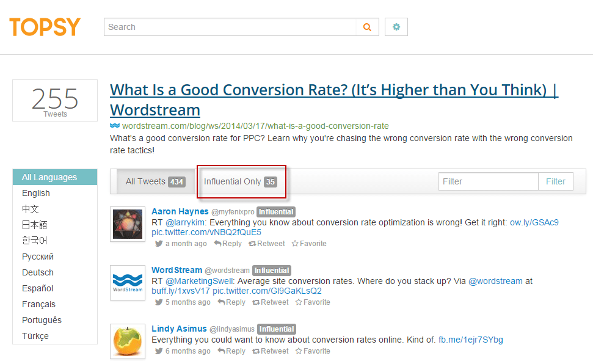The image size is (593, 364).
Task: Focus the main Search field
Action: click(x=230, y=27)
